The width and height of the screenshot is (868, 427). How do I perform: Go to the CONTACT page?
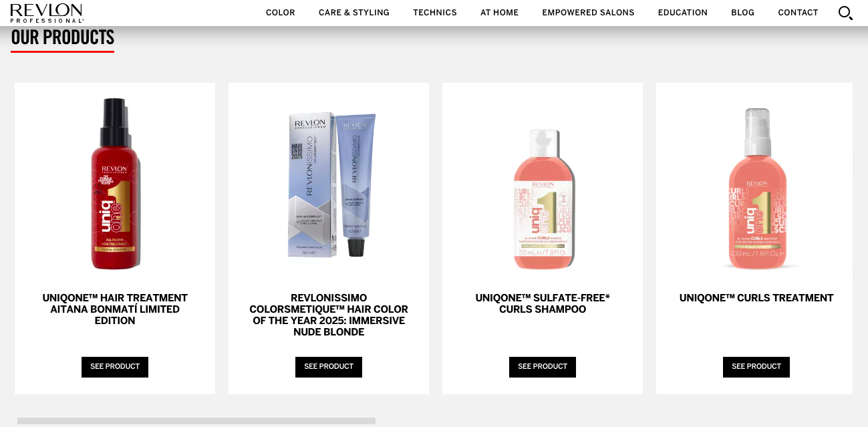(x=799, y=13)
